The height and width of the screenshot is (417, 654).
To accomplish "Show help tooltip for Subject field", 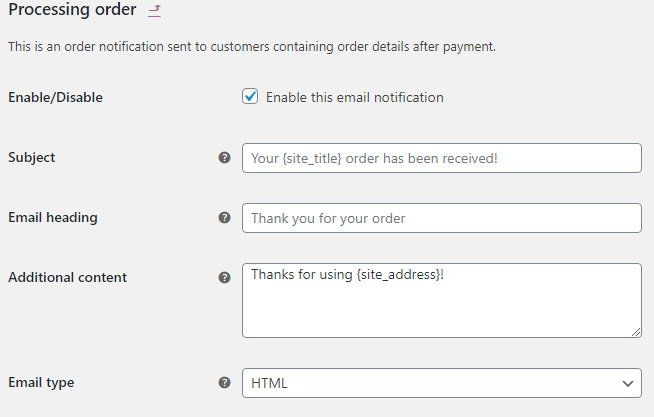I will click(x=224, y=158).
